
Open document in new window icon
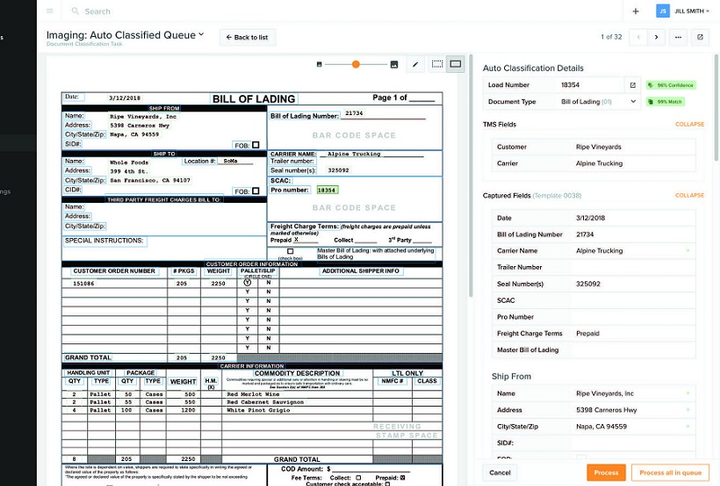click(x=701, y=37)
